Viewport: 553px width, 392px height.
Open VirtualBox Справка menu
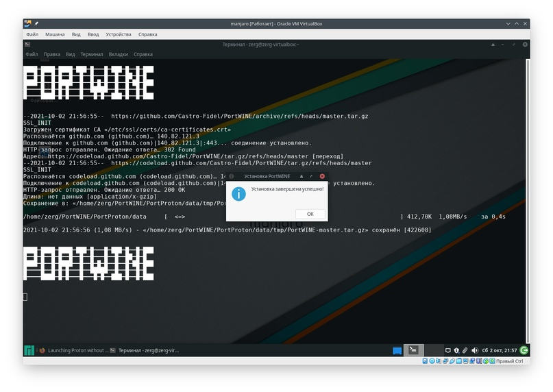pos(148,34)
